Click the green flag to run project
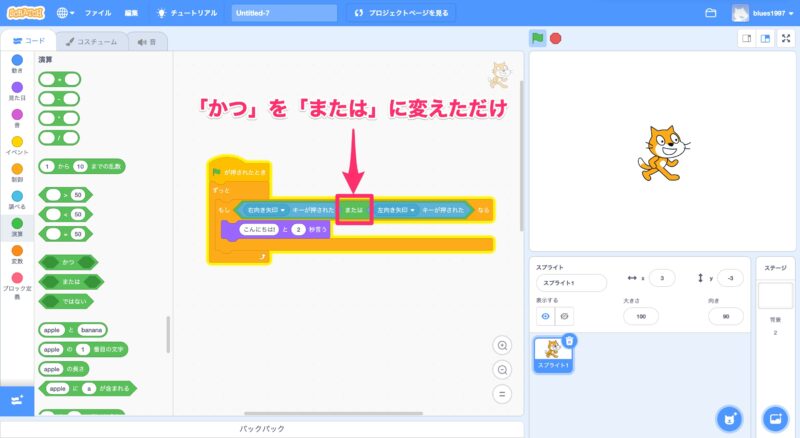 coord(538,39)
